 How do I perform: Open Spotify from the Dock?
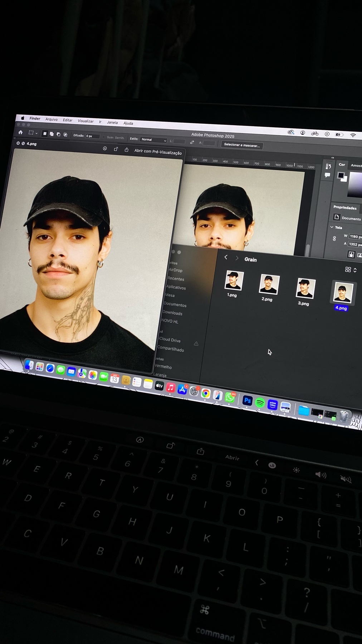pyautogui.click(x=260, y=402)
